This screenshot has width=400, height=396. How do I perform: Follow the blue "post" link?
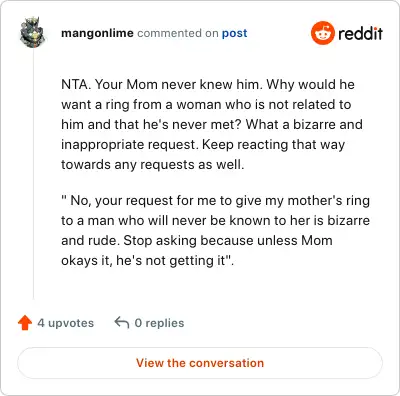pyautogui.click(x=235, y=33)
